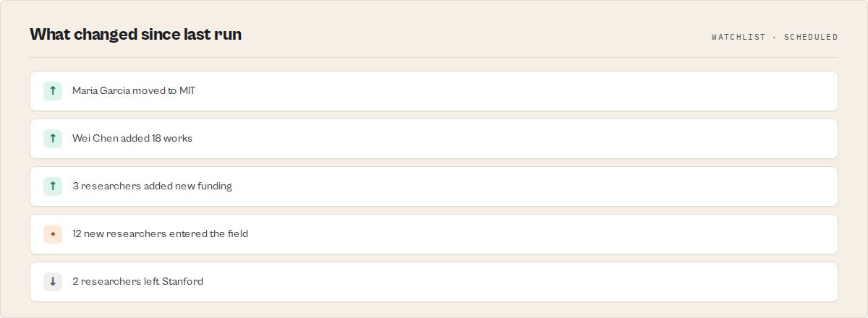Click the name 'Maria Garcia'
Image resolution: width=868 pixels, height=318 pixels.
(x=101, y=91)
